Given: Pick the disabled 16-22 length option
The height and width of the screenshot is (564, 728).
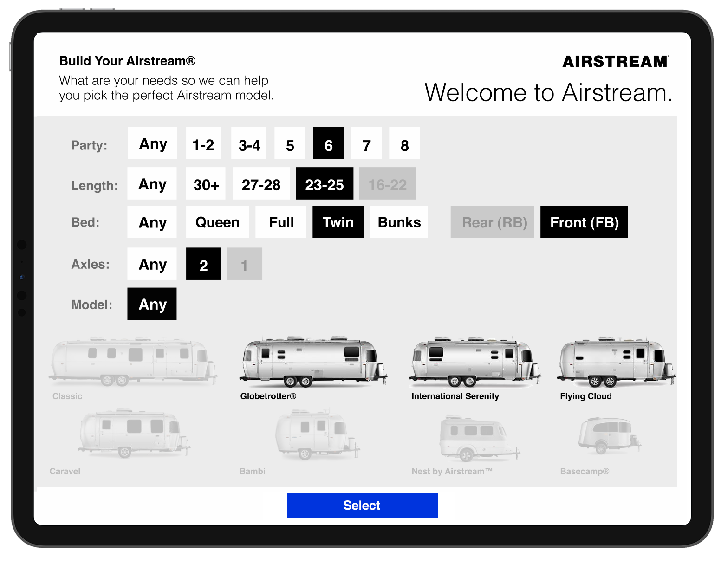Looking at the screenshot, I should point(388,183).
